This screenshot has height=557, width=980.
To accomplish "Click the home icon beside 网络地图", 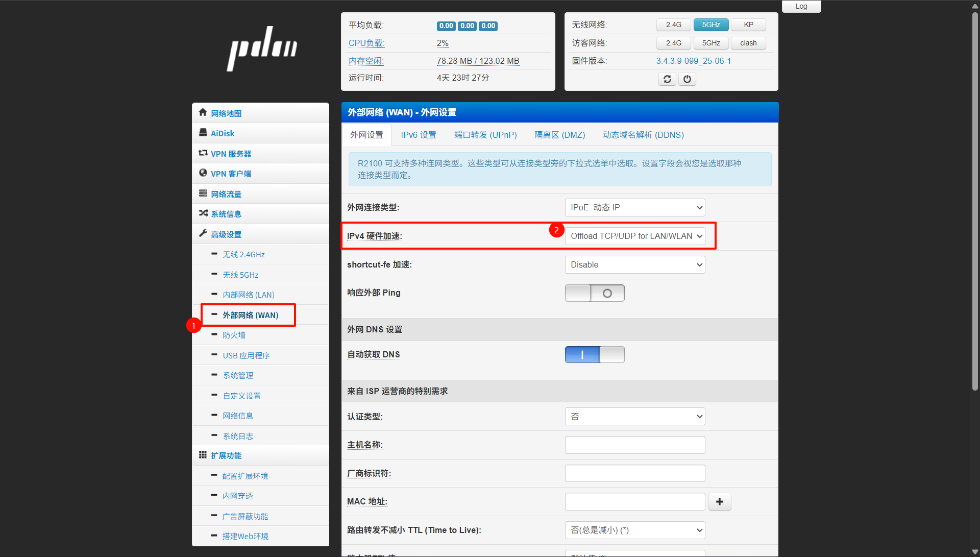I will point(203,112).
